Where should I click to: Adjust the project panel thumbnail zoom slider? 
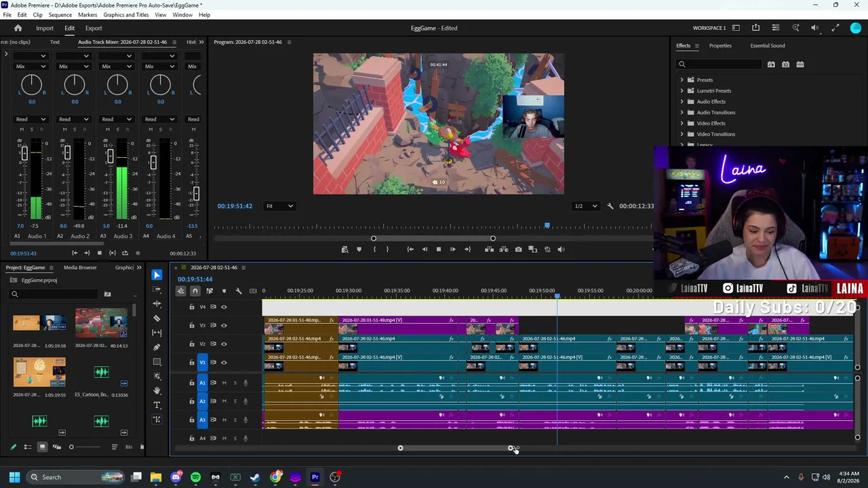(x=71, y=447)
